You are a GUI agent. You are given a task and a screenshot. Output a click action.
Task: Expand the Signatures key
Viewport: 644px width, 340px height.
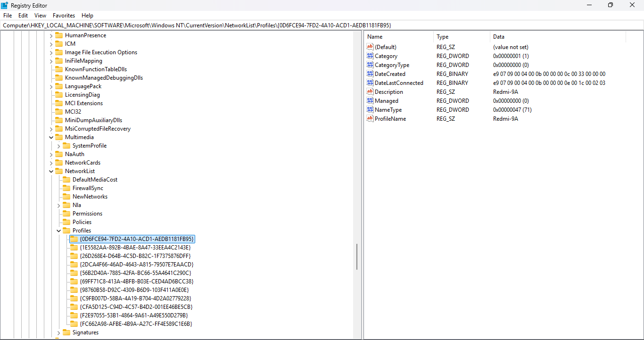pyautogui.click(x=59, y=332)
